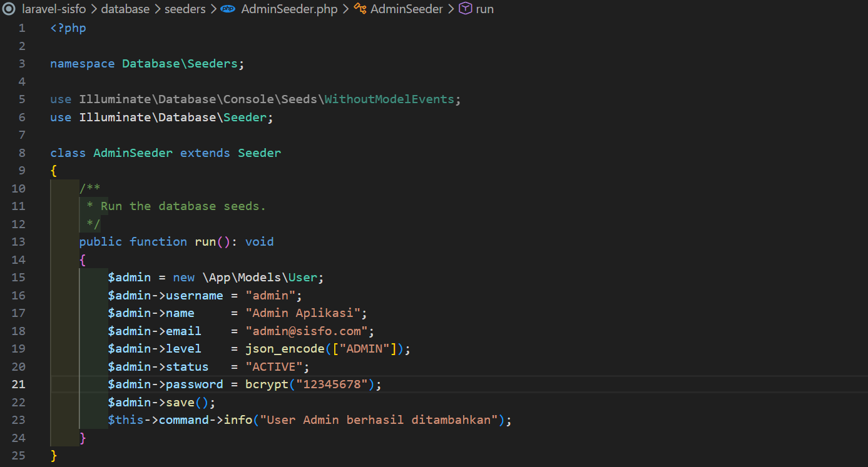The height and width of the screenshot is (467, 868).
Task: Click the PHP file icon in breadcrumb
Action: 228,9
